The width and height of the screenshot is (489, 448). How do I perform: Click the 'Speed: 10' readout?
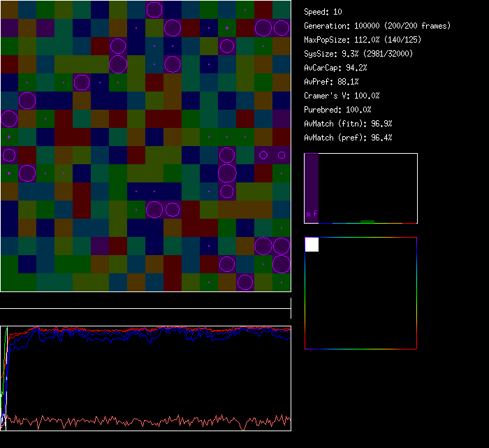323,12
